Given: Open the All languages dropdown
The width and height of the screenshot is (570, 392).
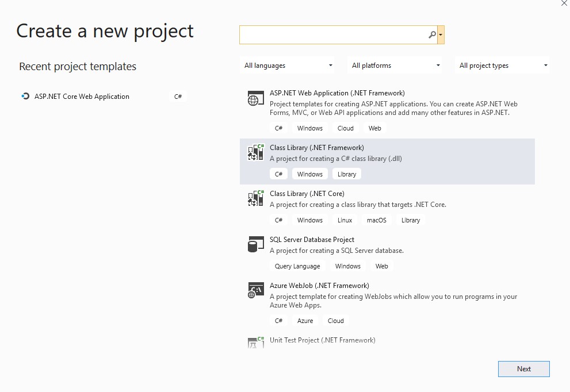Looking at the screenshot, I should tap(288, 66).
